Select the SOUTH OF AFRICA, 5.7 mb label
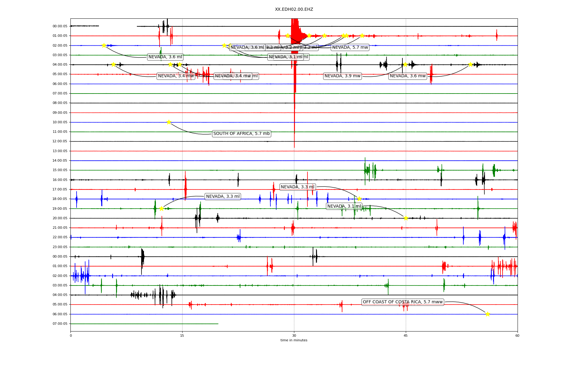The image size is (588, 368). pos(241,134)
